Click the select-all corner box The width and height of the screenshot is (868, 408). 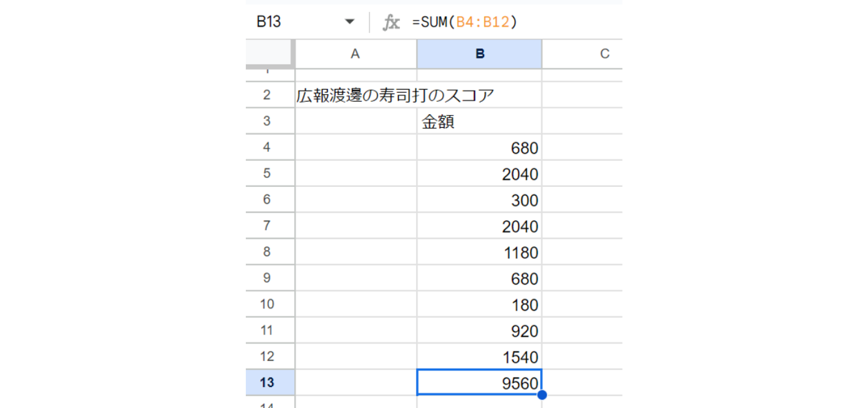click(270, 54)
